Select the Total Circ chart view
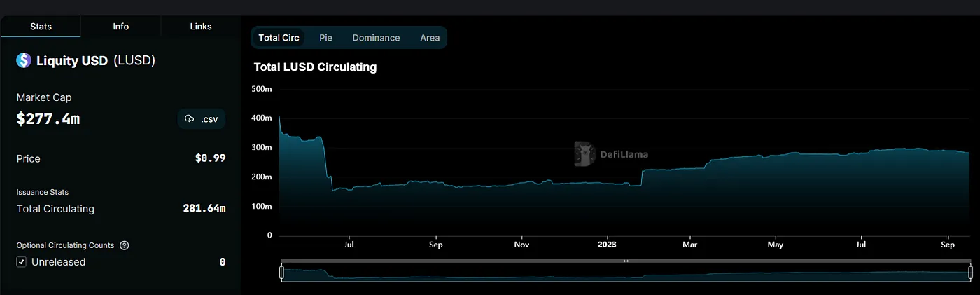980x295 pixels. click(x=279, y=38)
